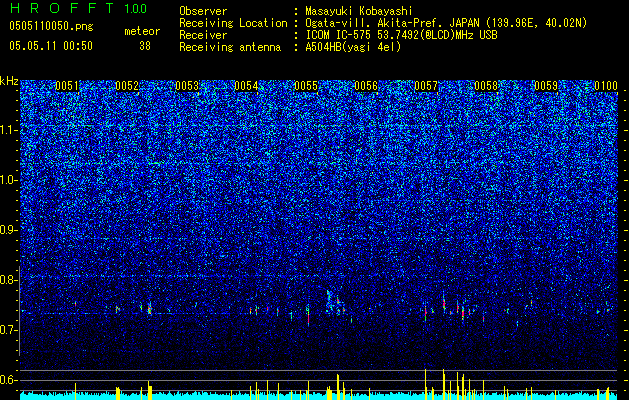Click the HROFFT program title
The image size is (629, 400).
click(x=62, y=8)
